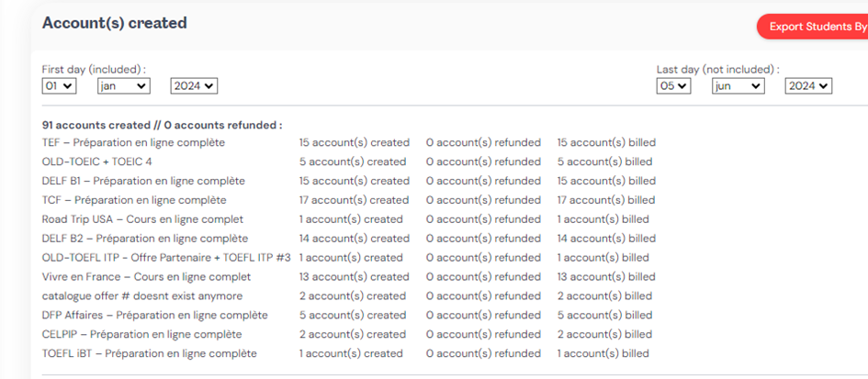Click TEF – Préparation en ligne complète row
This screenshot has height=379, width=868.
(133, 143)
